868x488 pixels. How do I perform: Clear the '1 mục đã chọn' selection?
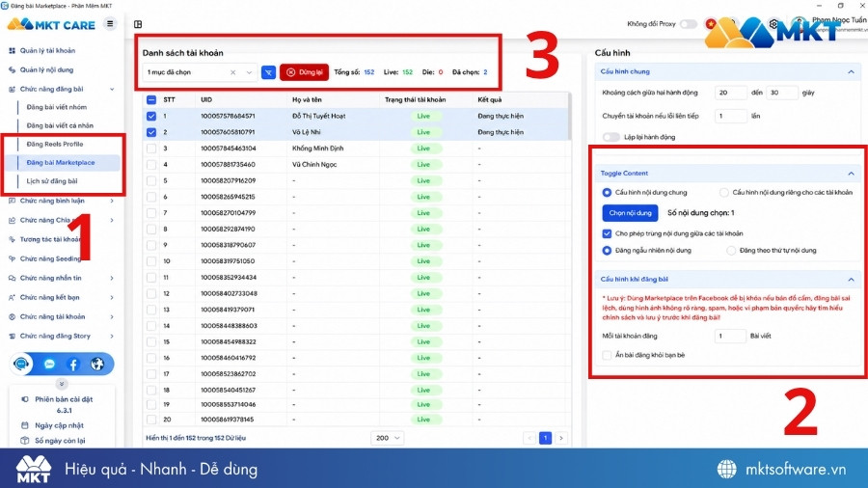click(x=233, y=72)
